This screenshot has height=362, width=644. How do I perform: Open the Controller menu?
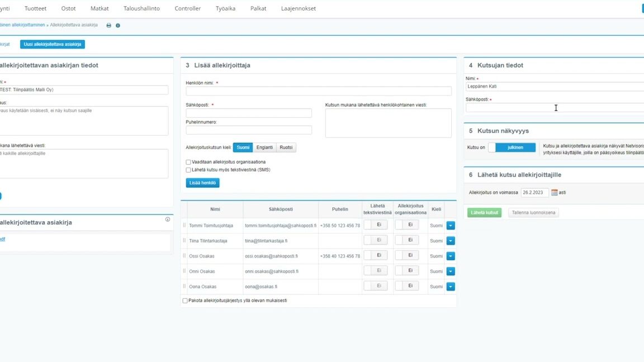click(x=188, y=8)
